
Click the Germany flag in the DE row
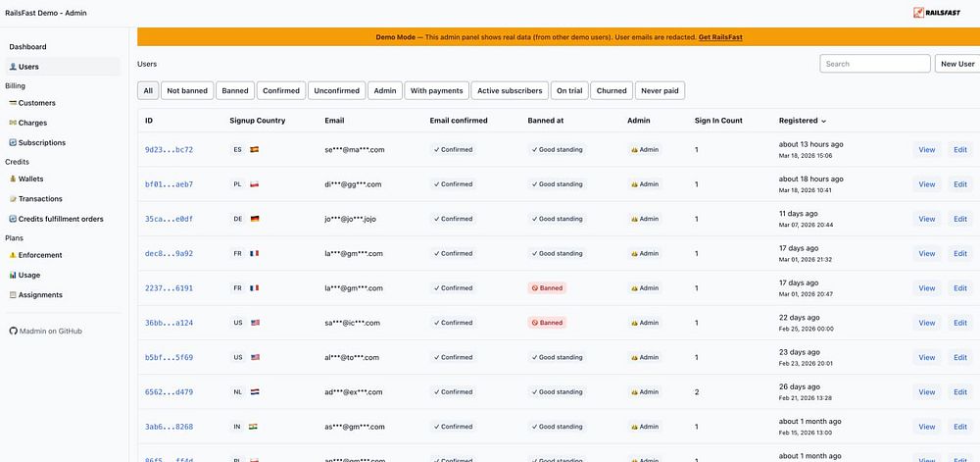tap(255, 220)
